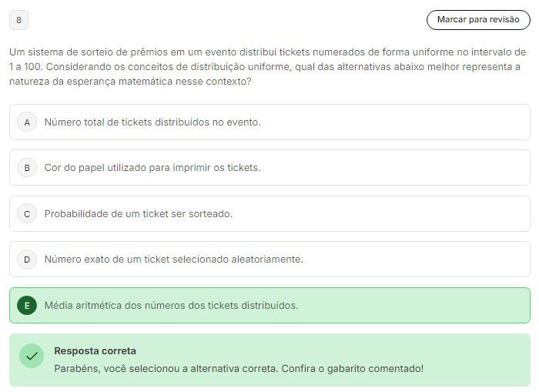The width and height of the screenshot is (539, 392).
Task: Click the Resposta correta heading
Action: pos(95,351)
